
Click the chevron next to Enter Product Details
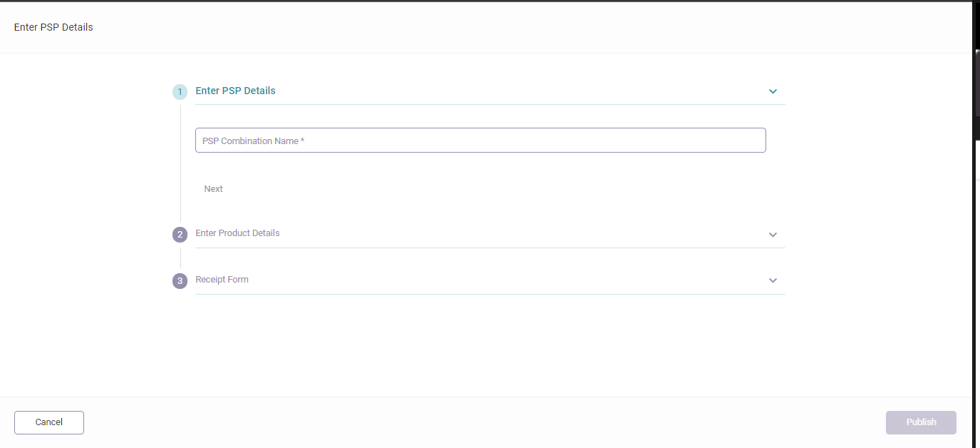click(773, 234)
